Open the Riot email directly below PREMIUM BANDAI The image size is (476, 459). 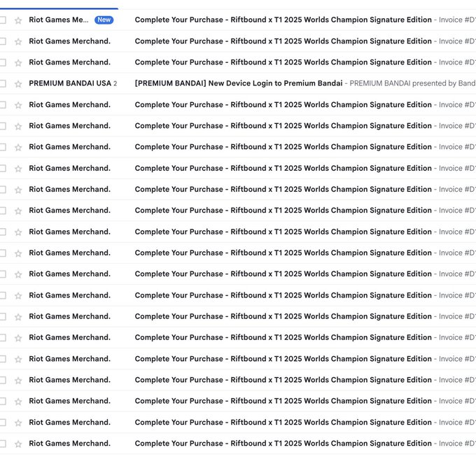pos(283,105)
